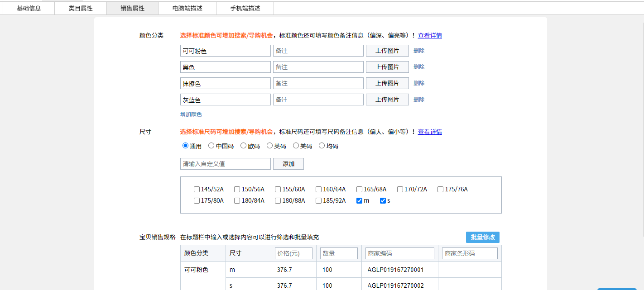Viewport: 644px width, 290px height.
Task: Focus the 请输入自定义值 input field
Action: tap(226, 164)
